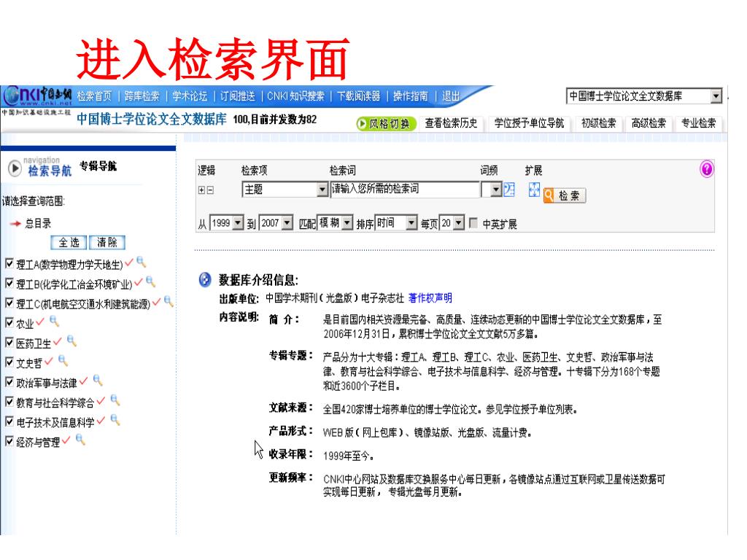
Task: Uncheck 理工A(数学物理力学天地生) checkbox
Action: tap(9, 262)
